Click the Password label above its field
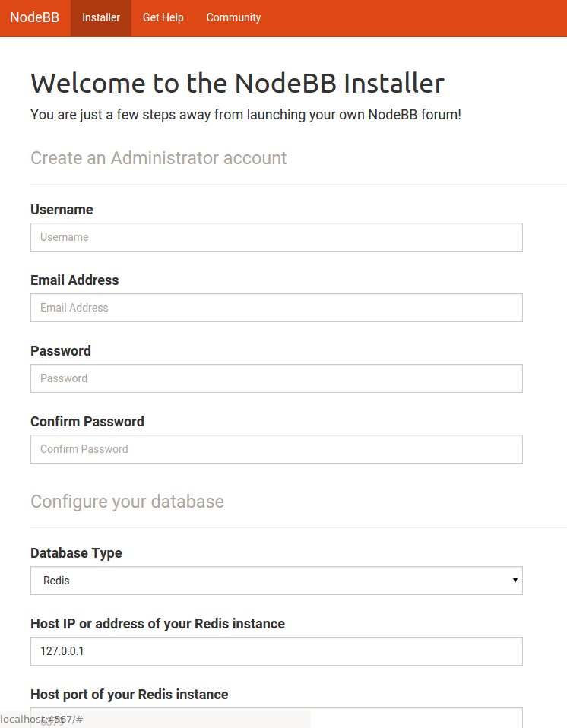 coord(61,351)
